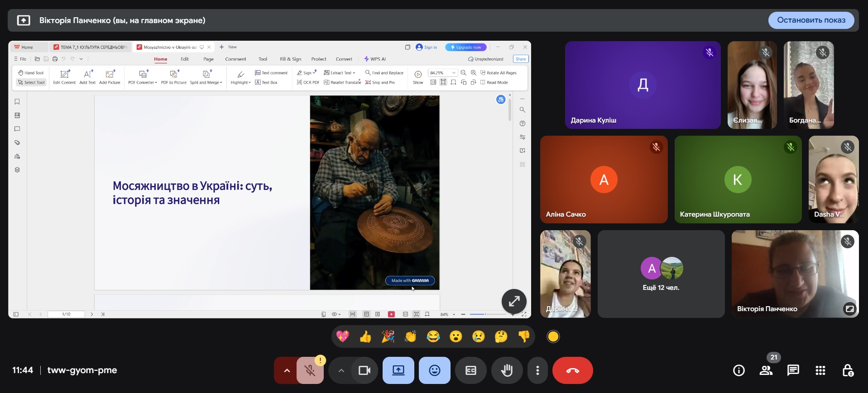Click the raise hand icon

(507, 370)
